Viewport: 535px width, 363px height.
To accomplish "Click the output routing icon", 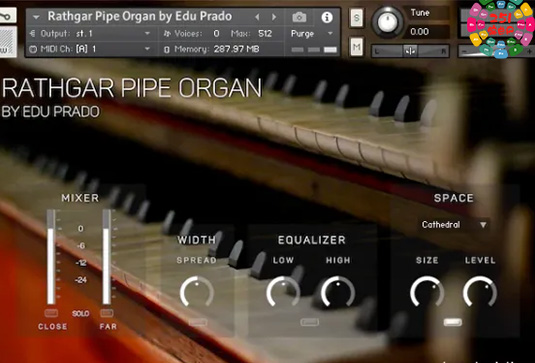I will tap(33, 33).
